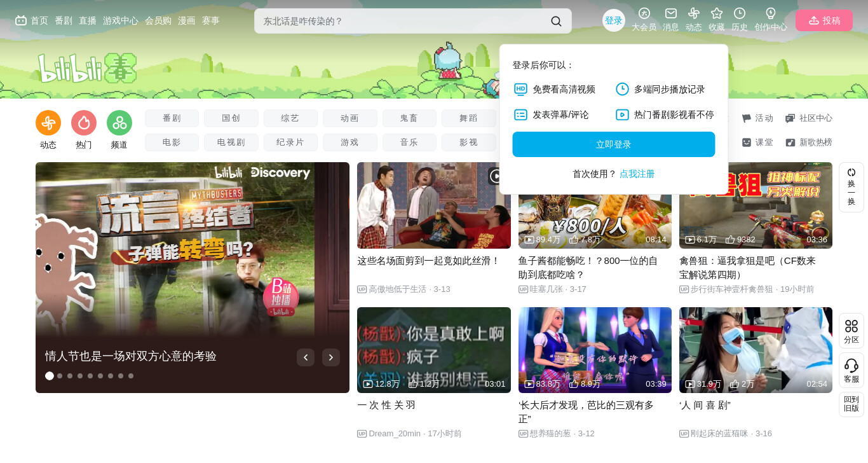
Task: Open the 流言终结者 carousel banner
Action: [193, 277]
